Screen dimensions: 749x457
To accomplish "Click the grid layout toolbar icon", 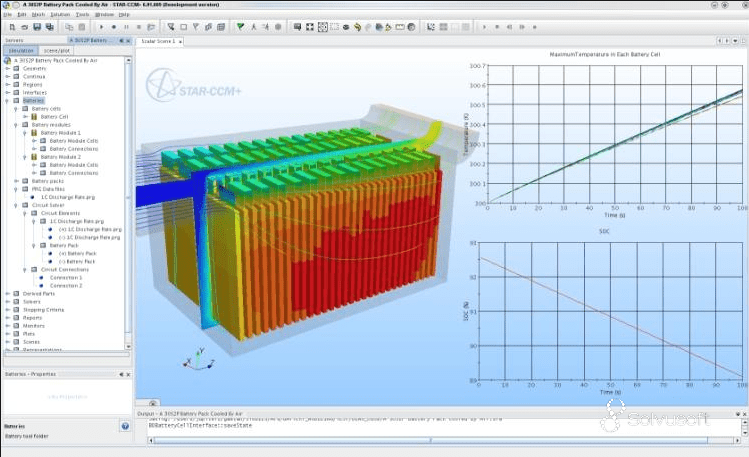I will tap(443, 27).
